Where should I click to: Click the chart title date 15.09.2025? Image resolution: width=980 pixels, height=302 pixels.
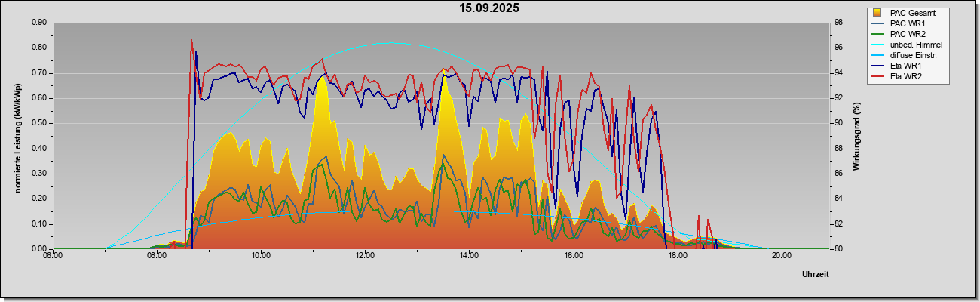pos(490,8)
